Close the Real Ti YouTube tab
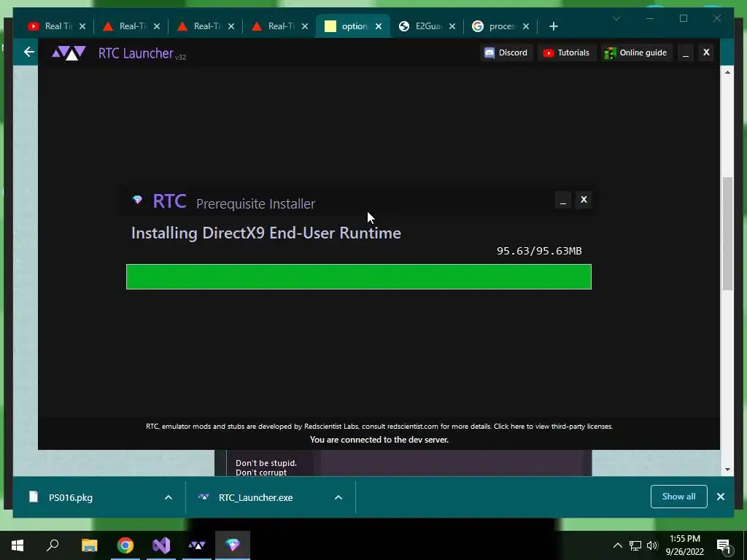This screenshot has height=560, width=747. (82, 26)
